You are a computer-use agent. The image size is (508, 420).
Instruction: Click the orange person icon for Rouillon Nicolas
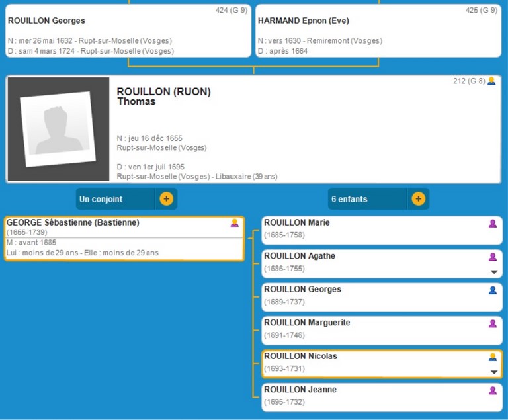492,357
